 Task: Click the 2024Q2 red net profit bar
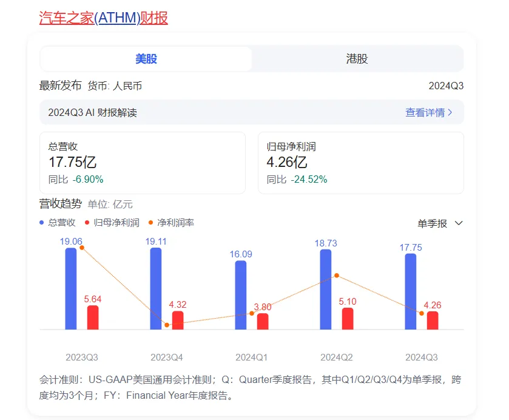point(348,319)
